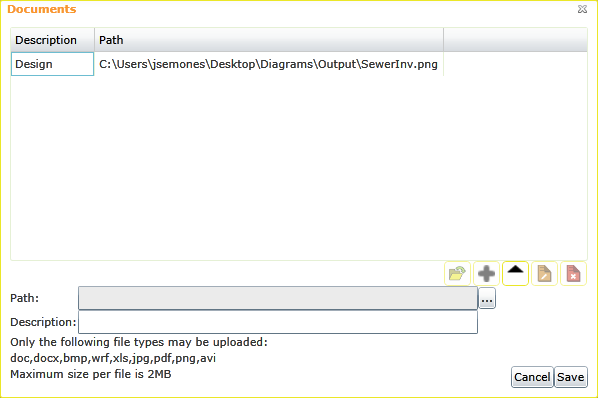Click the open document folder icon
The height and width of the screenshot is (398, 598).
(x=457, y=273)
